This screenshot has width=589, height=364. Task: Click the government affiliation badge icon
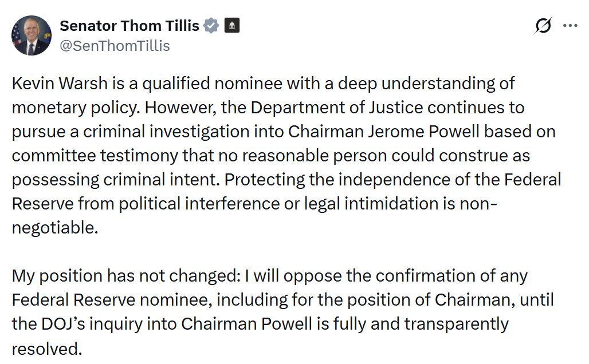pos(231,26)
